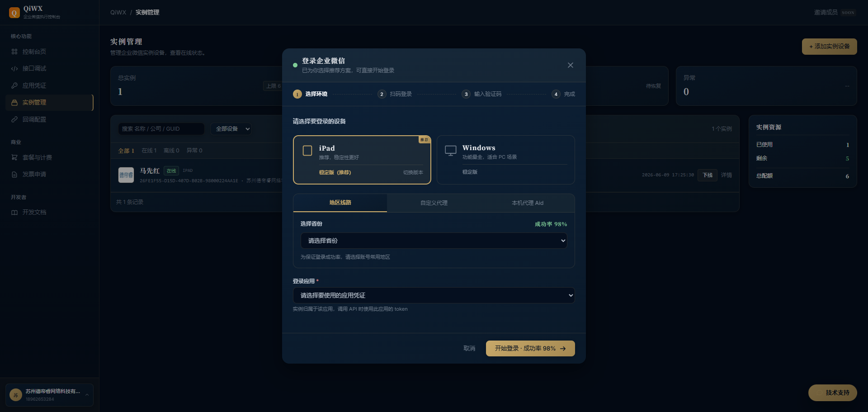The image size is (868, 412).
Task: Click 切换版本 on the iPad card
Action: coord(413,173)
